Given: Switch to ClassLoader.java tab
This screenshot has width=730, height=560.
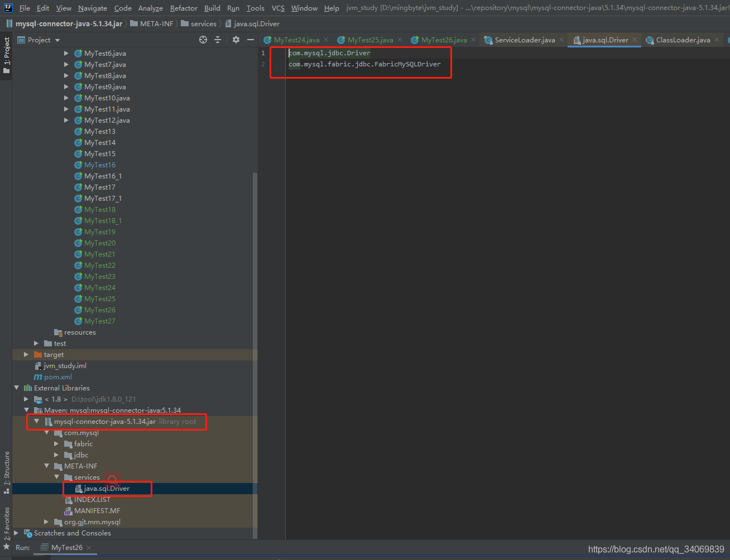Looking at the screenshot, I should click(x=683, y=40).
